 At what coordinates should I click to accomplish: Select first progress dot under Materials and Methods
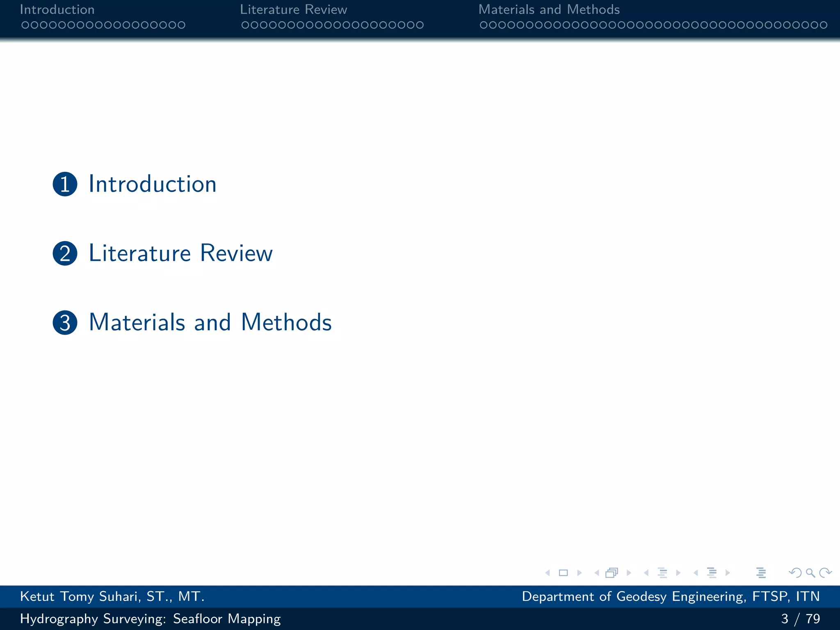484,25
